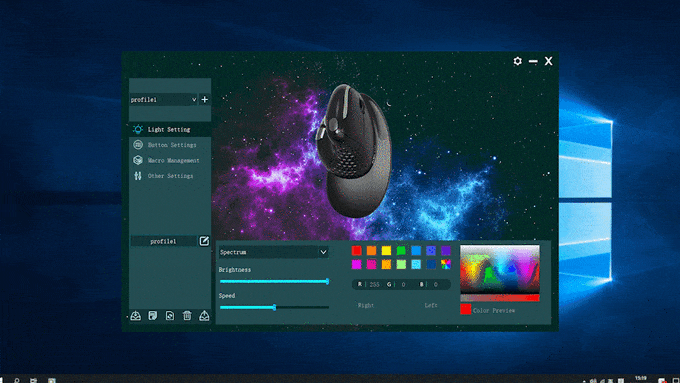Image resolution: width=680 pixels, height=383 pixels.
Task: Click the R value input field
Action: pyautogui.click(x=374, y=285)
